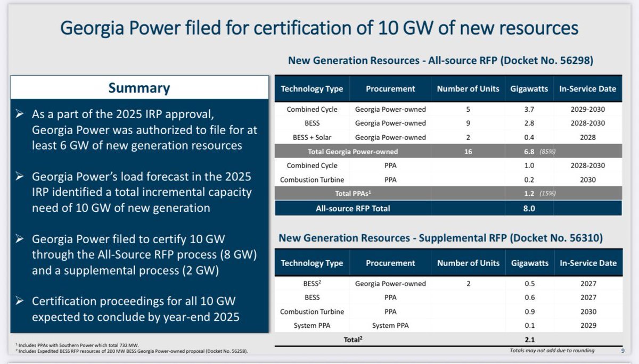Click the 2.8 gigawatts value for BESS

click(529, 123)
